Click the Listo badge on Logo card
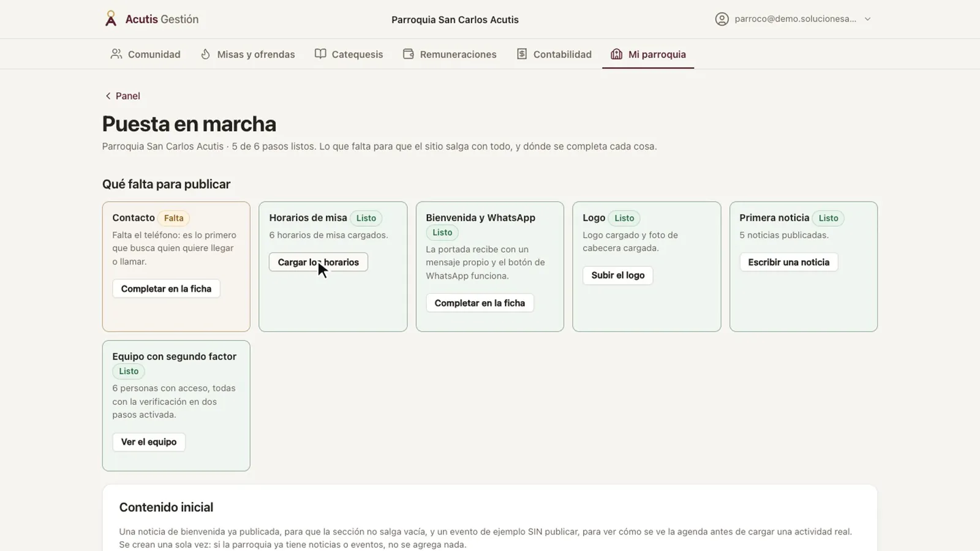 coord(624,218)
